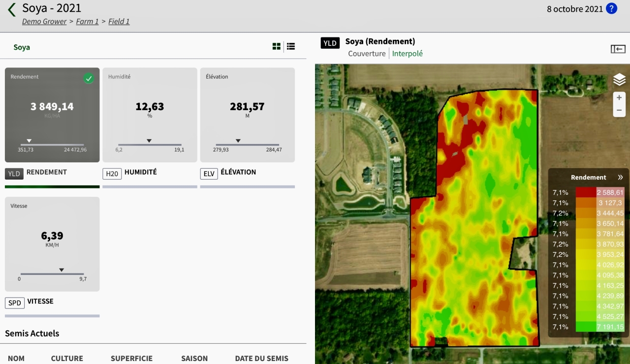Screen dimensions: 630x364
Task: Select the Vitesse data card
Action: click(52, 244)
